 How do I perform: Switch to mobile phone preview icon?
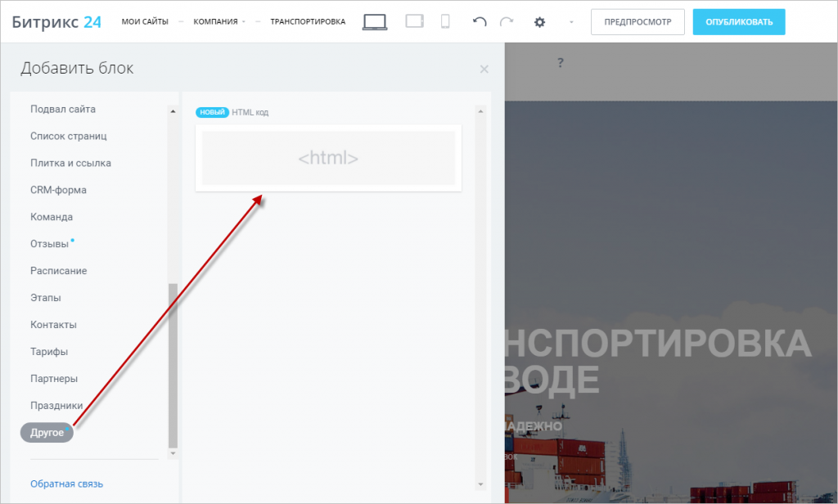point(444,21)
